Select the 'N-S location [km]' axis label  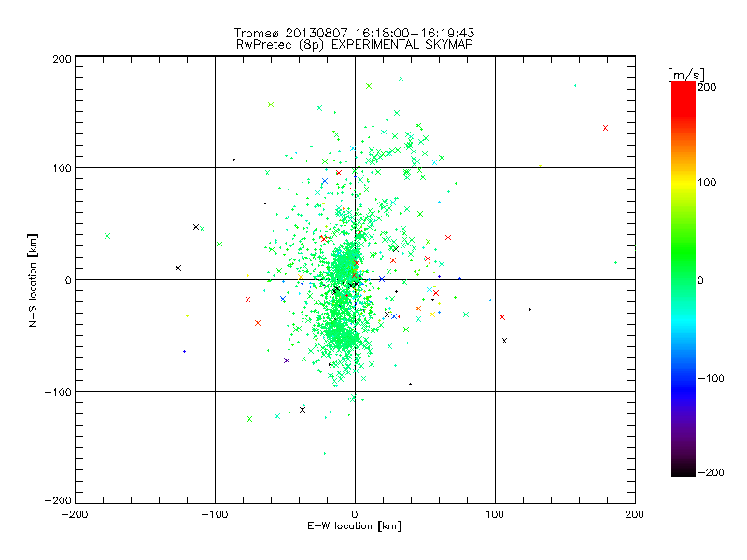pos(33,281)
